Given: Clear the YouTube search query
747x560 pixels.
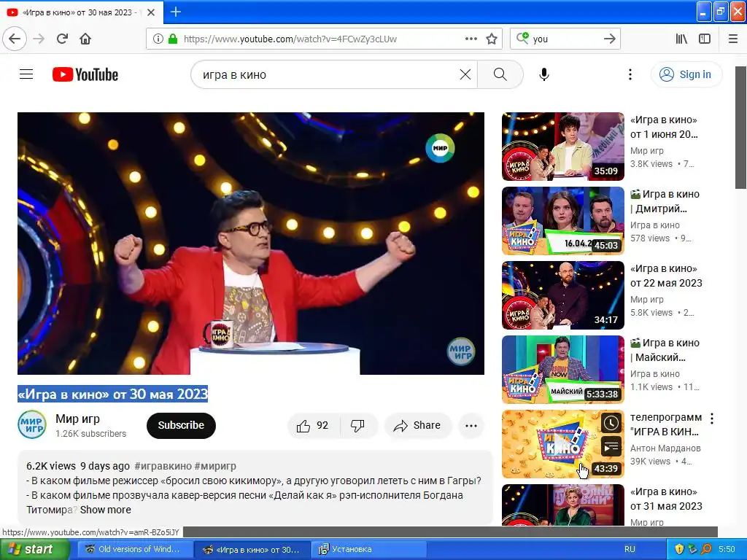Looking at the screenshot, I should 465,74.
